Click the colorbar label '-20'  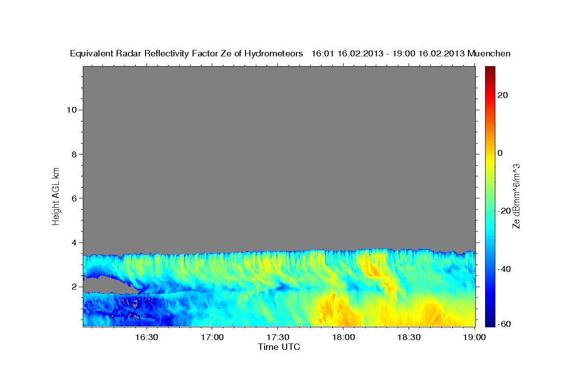pyautogui.click(x=505, y=211)
